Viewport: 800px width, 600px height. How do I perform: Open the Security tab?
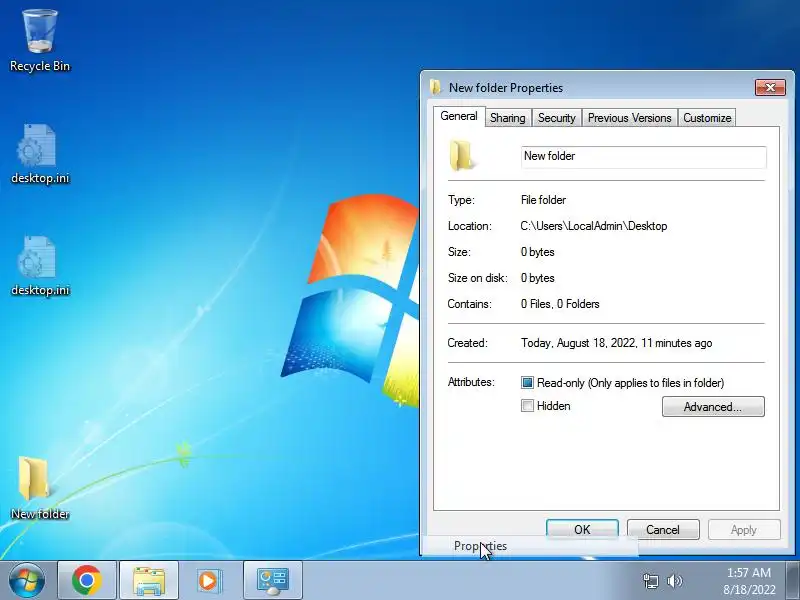[557, 118]
